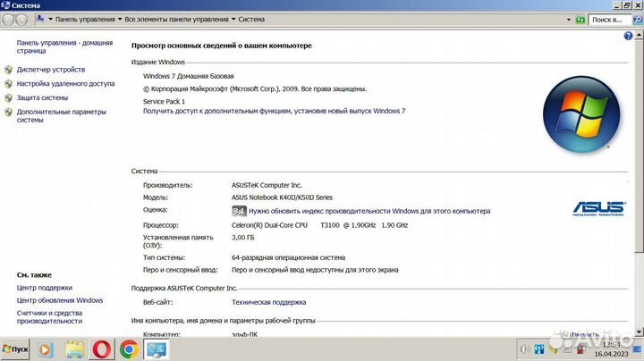The width and height of the screenshot is (644, 361).
Task: Open Настройка удаленного доступа
Action: 65,84
